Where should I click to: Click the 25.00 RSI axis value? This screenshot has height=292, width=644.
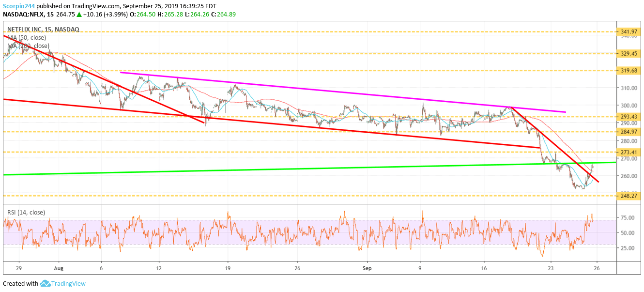coord(627,248)
